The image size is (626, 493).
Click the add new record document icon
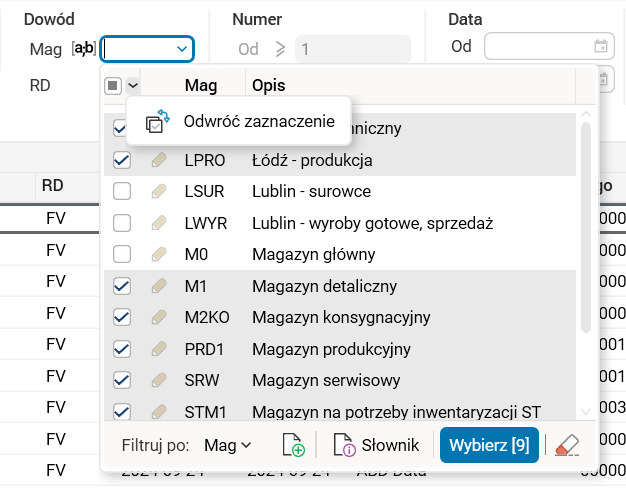click(x=293, y=445)
